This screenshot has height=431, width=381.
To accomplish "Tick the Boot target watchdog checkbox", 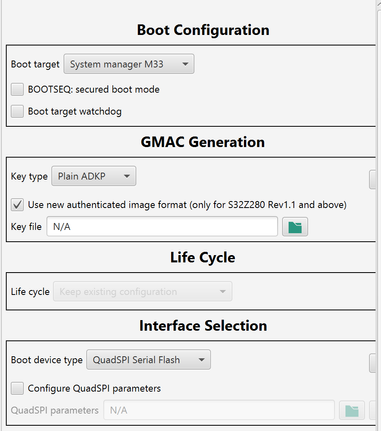I will (17, 111).
